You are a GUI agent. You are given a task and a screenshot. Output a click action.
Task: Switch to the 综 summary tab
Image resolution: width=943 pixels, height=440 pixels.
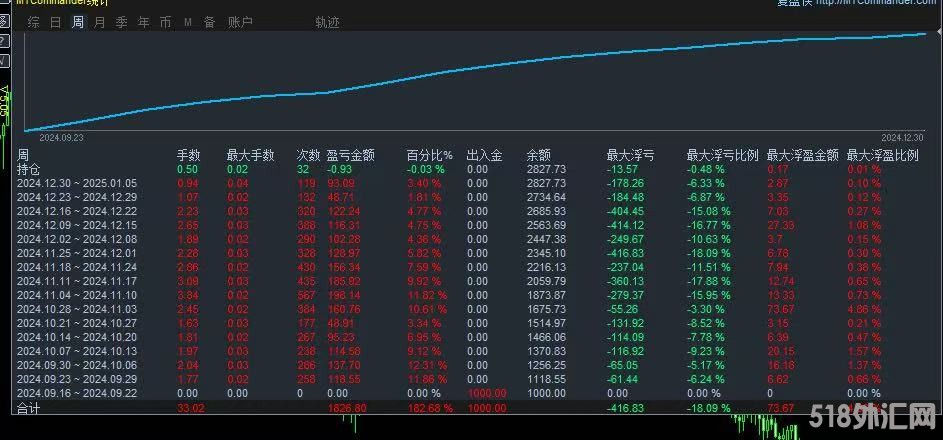coord(34,23)
